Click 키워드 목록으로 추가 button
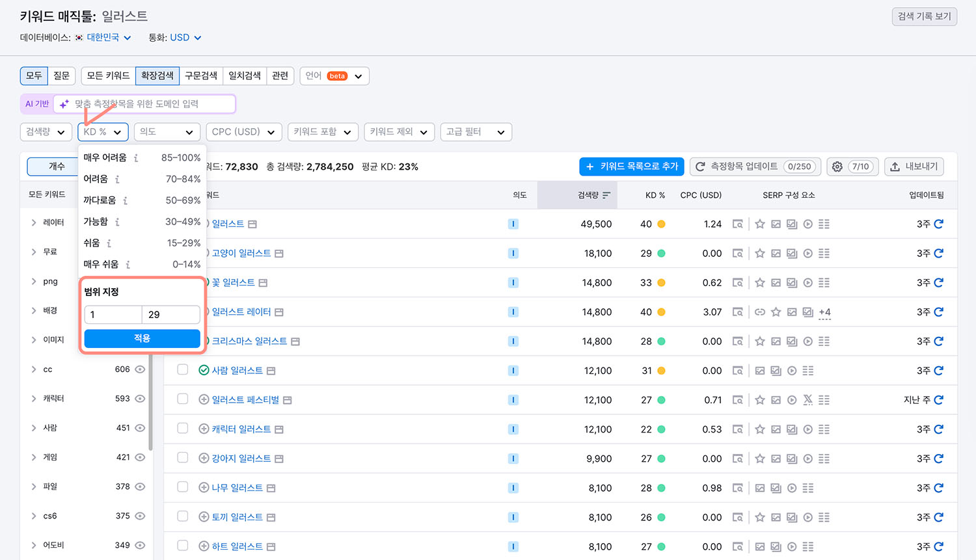Screen dimensions: 976x560 tap(632, 167)
